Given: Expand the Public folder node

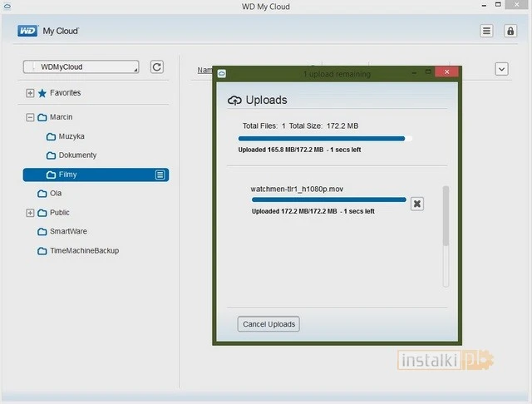Looking at the screenshot, I should pos(30,213).
